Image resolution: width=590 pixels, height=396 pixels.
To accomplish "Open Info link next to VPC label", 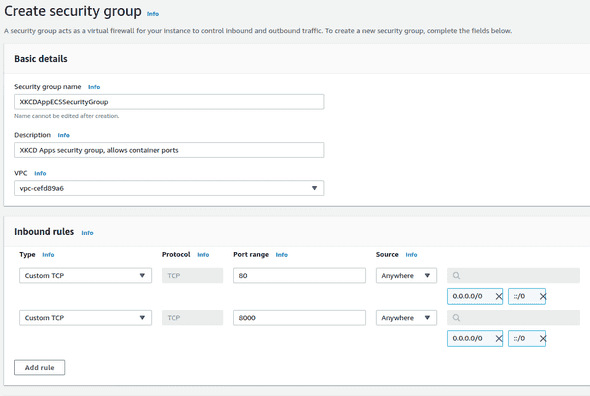I will pyautogui.click(x=40, y=174).
